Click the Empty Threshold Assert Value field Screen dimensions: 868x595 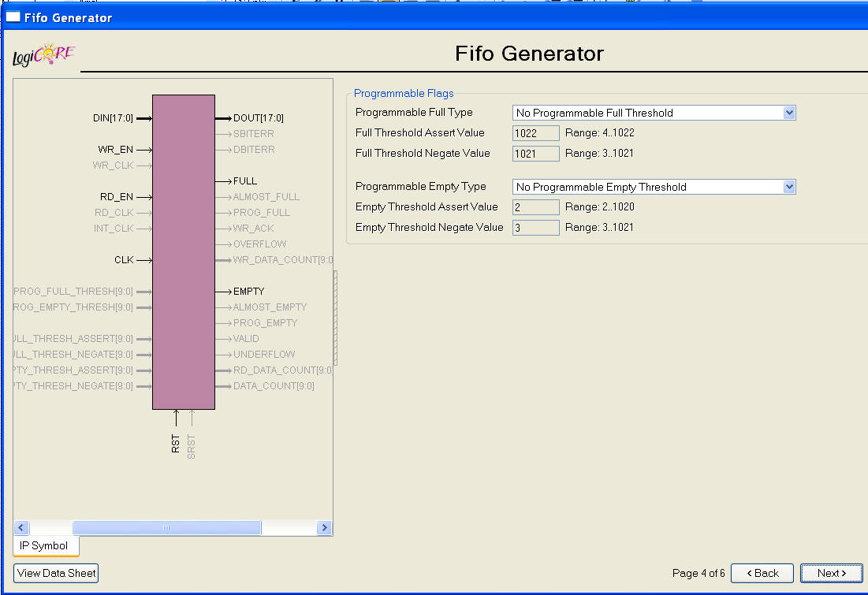click(x=535, y=207)
